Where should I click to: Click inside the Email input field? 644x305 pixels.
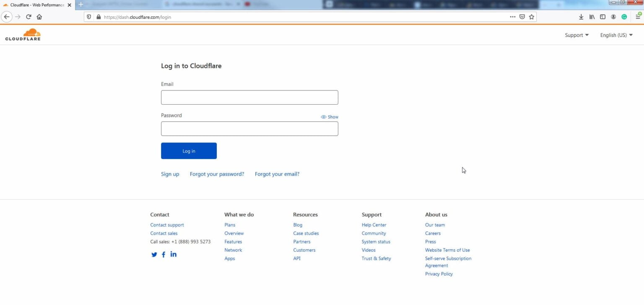pos(249,97)
